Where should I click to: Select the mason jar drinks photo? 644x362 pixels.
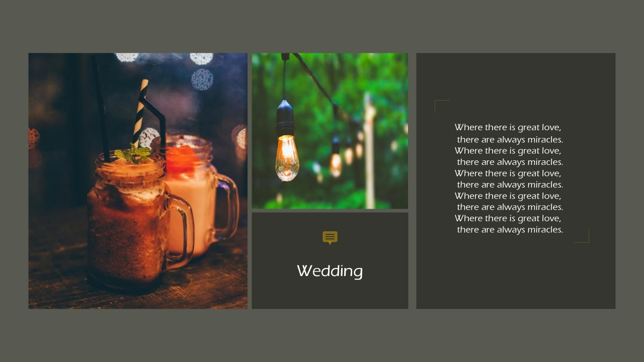click(x=138, y=181)
